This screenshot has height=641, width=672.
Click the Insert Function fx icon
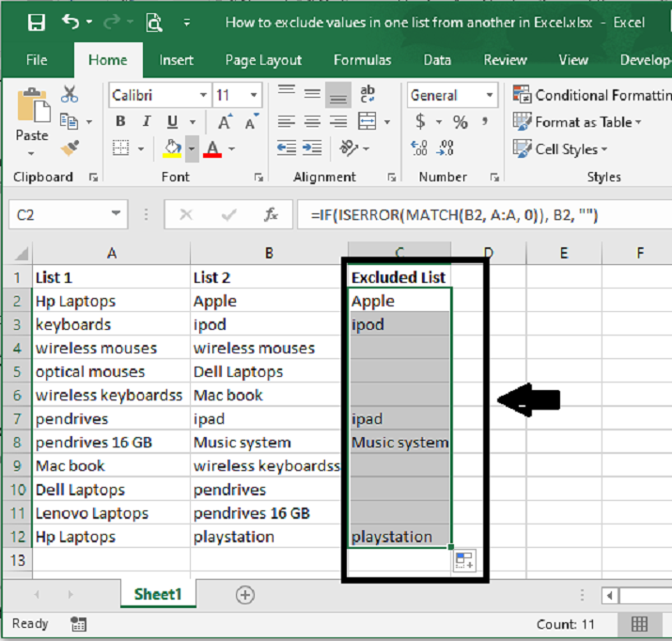(x=271, y=215)
